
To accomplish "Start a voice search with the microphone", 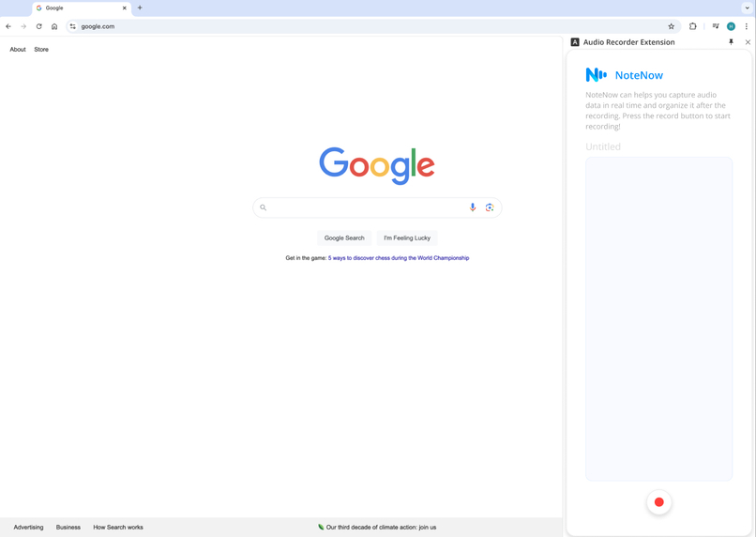I will coord(473,207).
